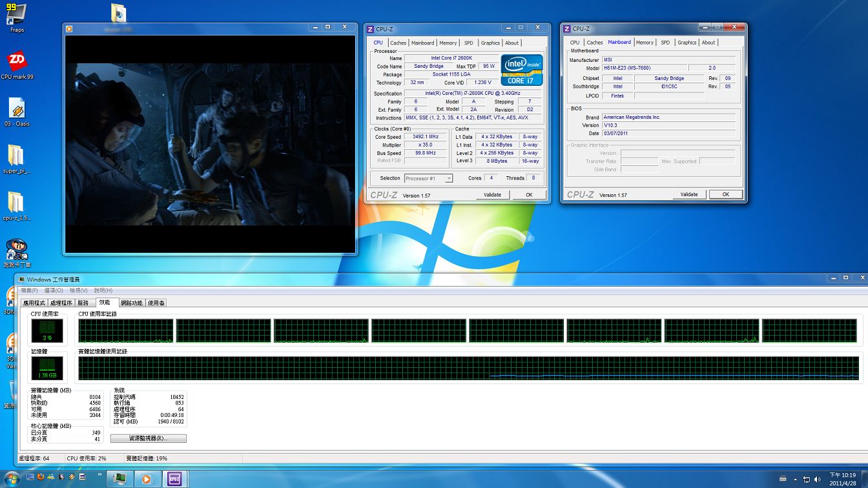Click the Windows Start orb
Image resolution: width=868 pixels, height=488 pixels.
coord(12,478)
